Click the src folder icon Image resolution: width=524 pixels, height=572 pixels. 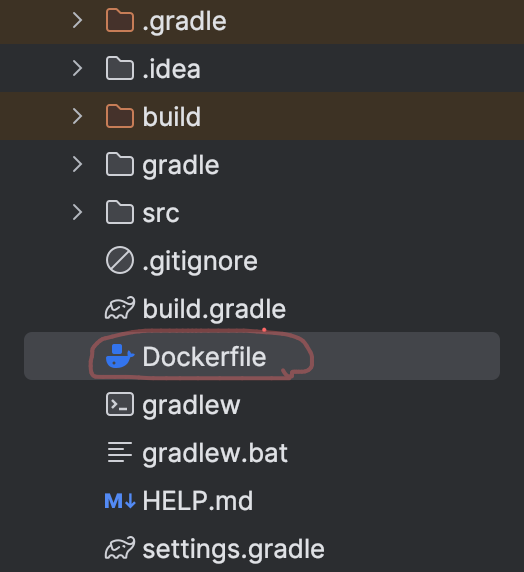(120, 212)
